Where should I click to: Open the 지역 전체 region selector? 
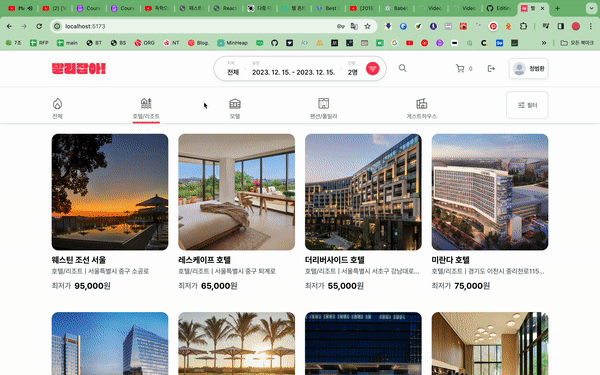[233, 68]
